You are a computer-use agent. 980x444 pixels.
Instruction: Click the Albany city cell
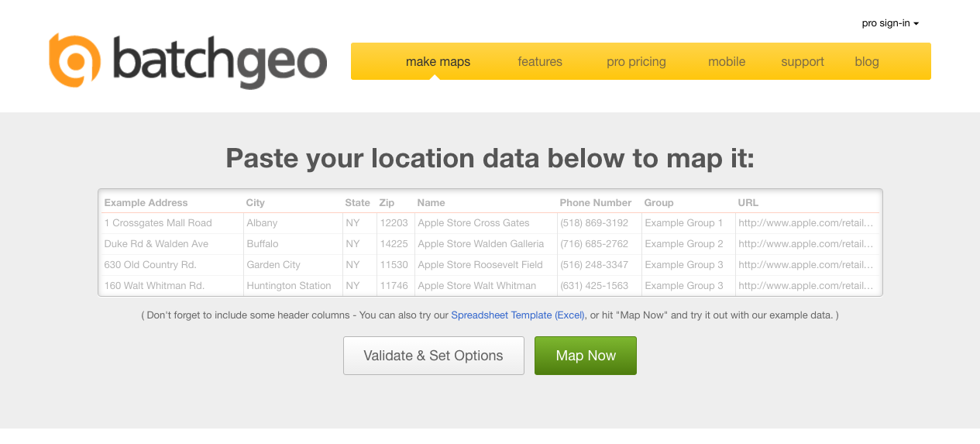pyautogui.click(x=294, y=223)
